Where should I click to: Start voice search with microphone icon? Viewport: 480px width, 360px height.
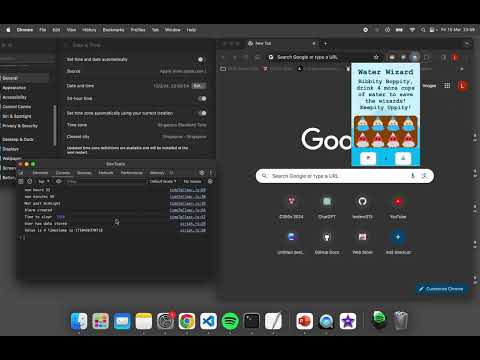413,176
